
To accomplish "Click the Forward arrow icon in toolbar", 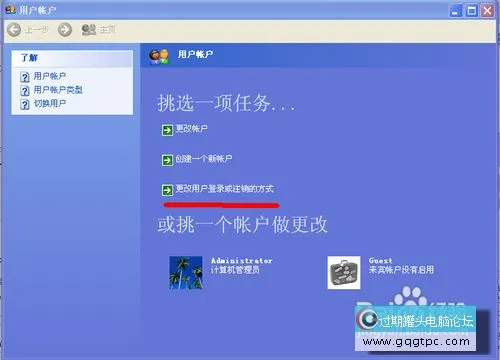I will click(65, 30).
